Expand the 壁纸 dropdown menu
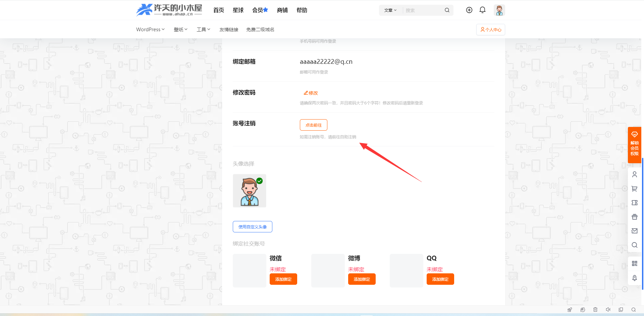Viewport: 644px width, 316px height. point(180,29)
